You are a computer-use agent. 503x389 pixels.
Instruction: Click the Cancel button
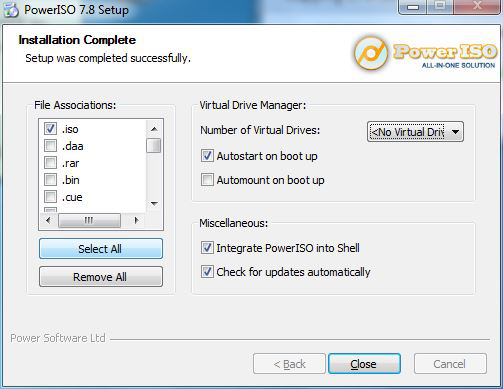pos(450,364)
